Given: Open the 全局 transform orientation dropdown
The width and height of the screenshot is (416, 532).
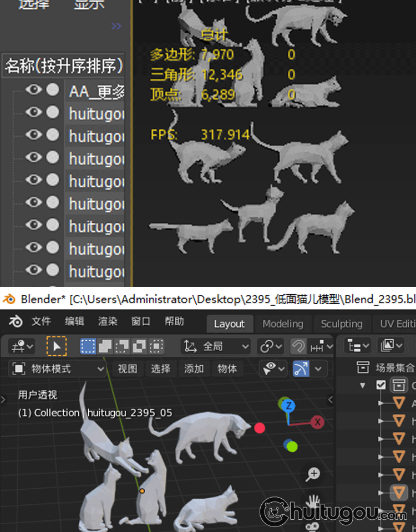Looking at the screenshot, I should [x=216, y=346].
